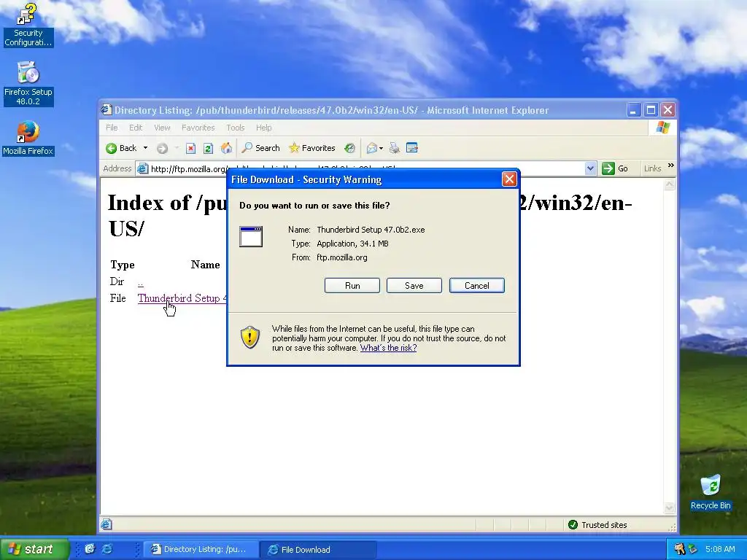Open the parent directory ".." link

[x=141, y=284]
